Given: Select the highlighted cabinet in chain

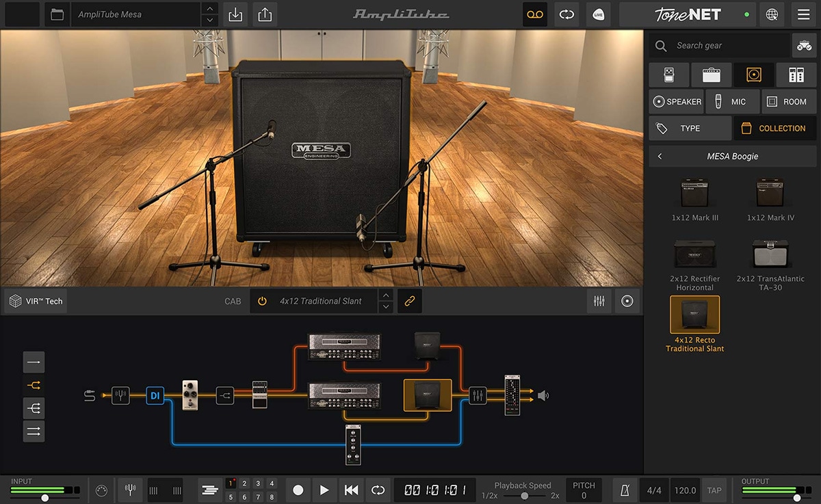Looking at the screenshot, I should [x=428, y=395].
